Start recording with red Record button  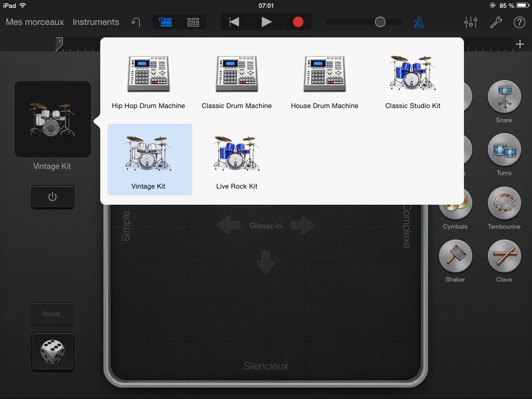298,22
